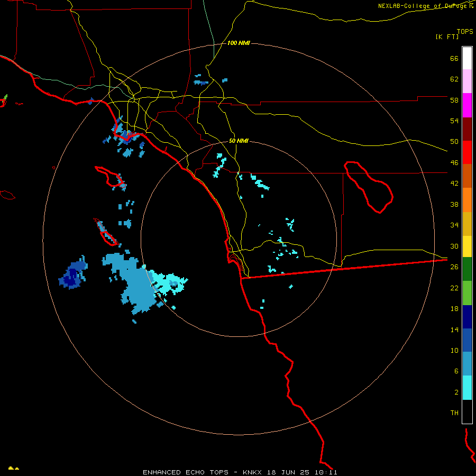Click the 42 scale label
Viewport: 476px width, 476px height.
(x=454, y=184)
